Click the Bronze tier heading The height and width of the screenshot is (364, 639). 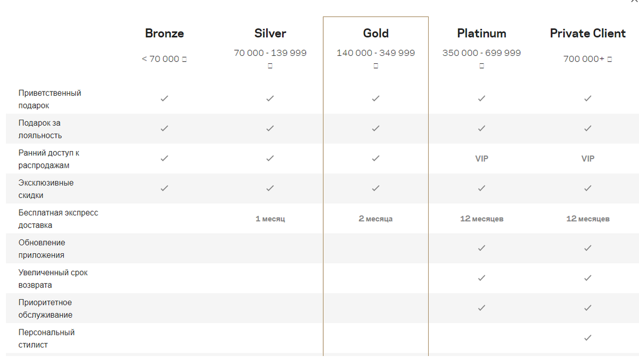[x=164, y=33]
